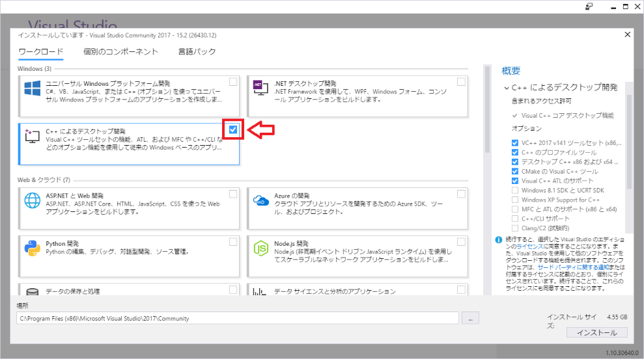Switch to the 個別のコンポーネント tab
Viewport: 644px width, 359px height.
[120, 51]
